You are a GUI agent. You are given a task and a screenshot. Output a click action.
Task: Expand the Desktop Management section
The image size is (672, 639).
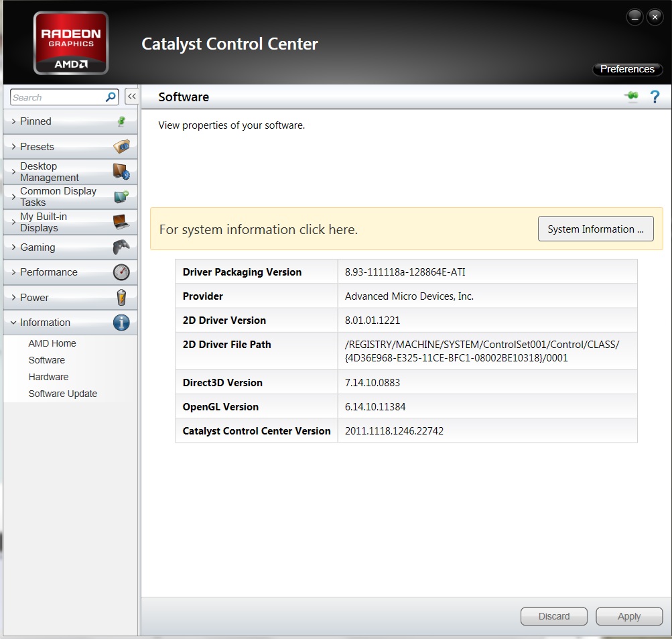click(70, 172)
